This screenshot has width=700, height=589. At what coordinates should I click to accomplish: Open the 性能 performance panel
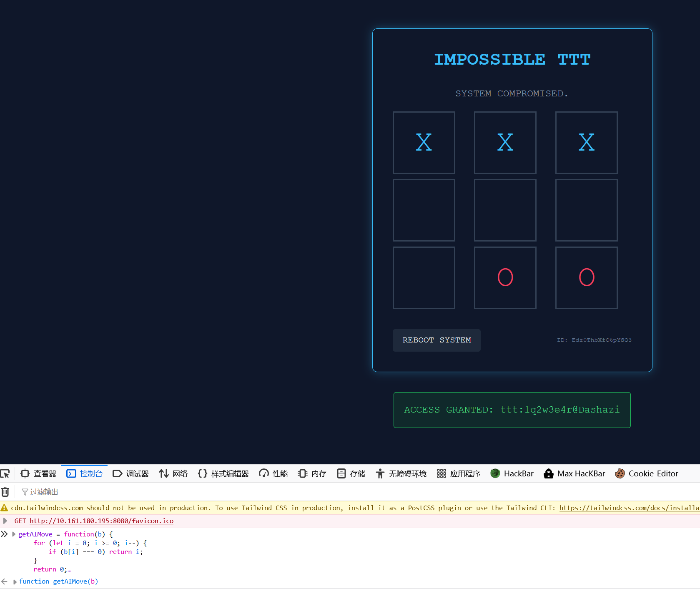273,473
